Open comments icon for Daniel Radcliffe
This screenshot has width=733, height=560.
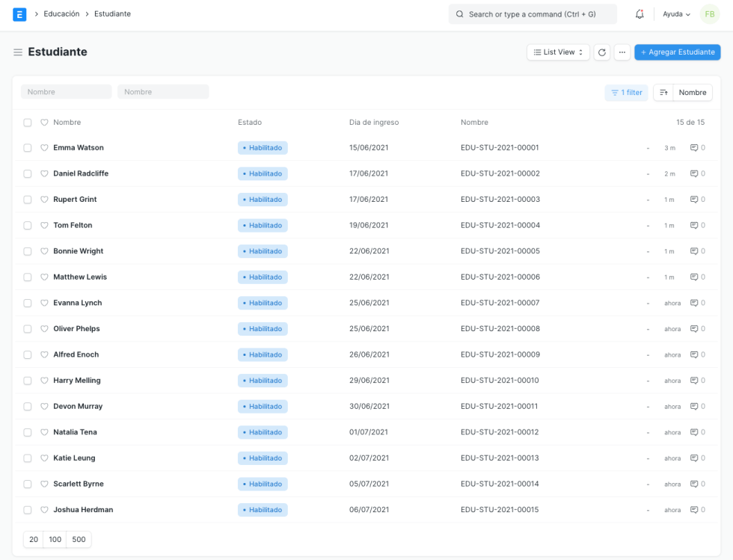694,173
